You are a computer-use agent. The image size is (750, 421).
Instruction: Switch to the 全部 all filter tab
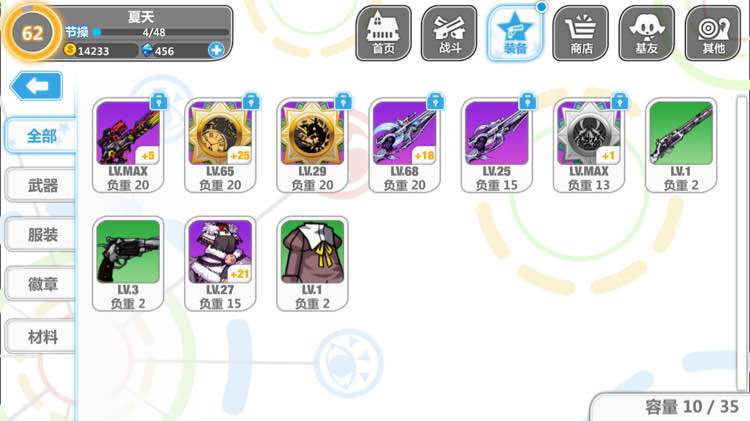tap(41, 136)
